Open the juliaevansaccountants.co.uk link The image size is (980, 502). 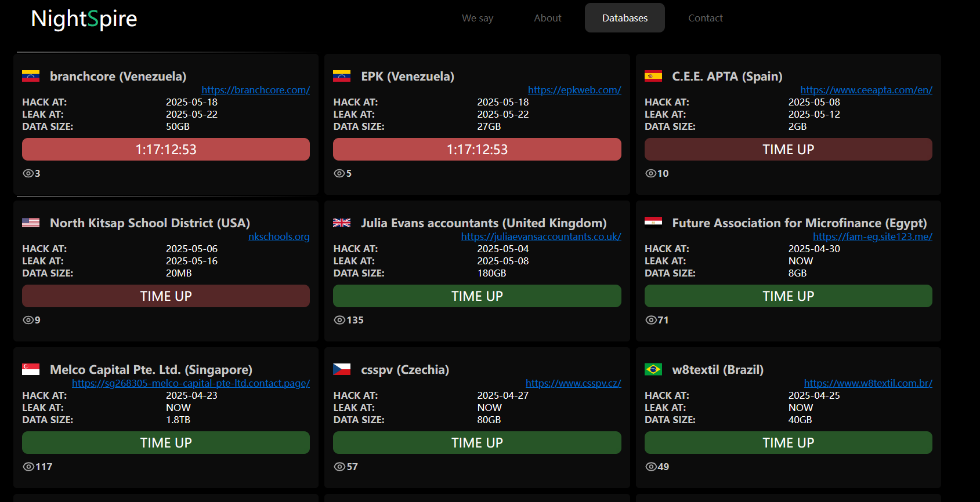tap(541, 237)
